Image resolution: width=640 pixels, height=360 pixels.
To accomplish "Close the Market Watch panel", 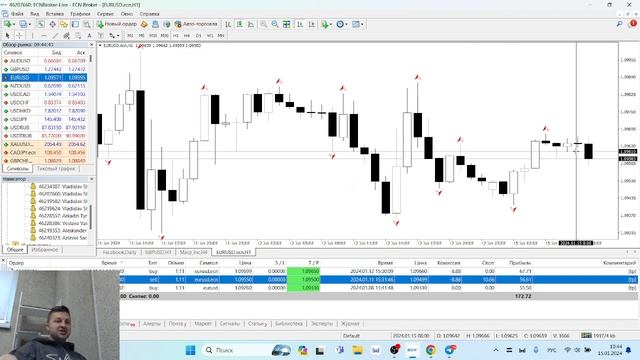I will [91, 44].
